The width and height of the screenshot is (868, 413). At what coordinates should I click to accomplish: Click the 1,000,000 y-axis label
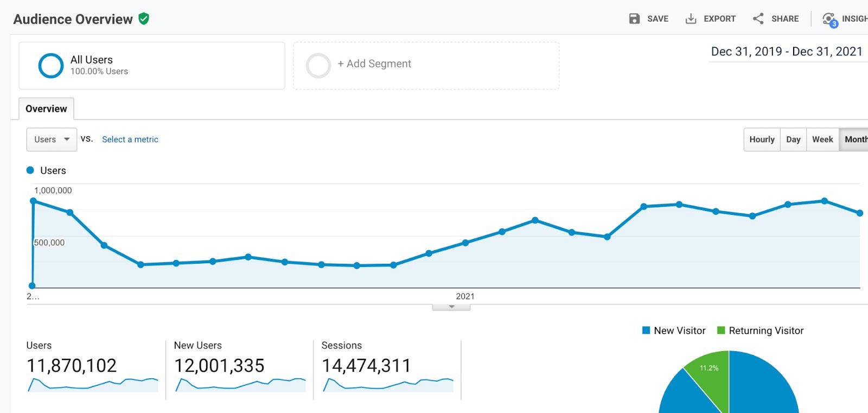[53, 190]
